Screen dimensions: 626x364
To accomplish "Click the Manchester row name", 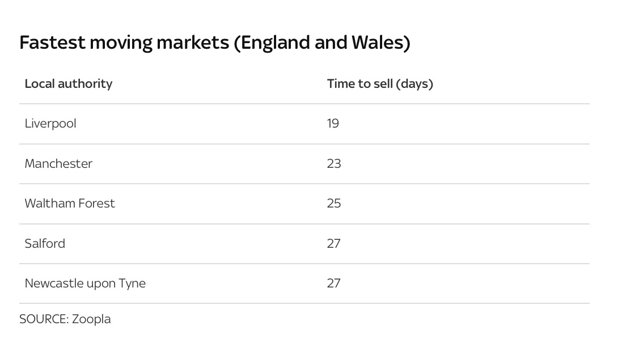I will click(58, 164).
